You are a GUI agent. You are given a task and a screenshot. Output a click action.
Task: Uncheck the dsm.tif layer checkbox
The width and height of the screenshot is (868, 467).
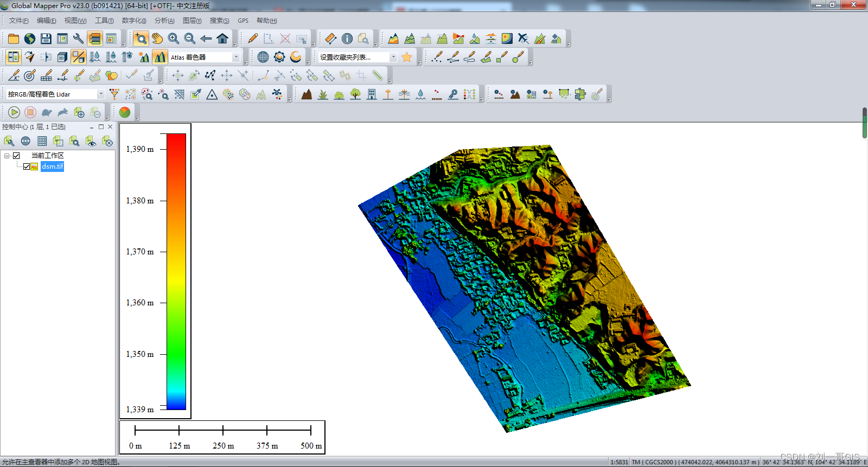[x=26, y=167]
